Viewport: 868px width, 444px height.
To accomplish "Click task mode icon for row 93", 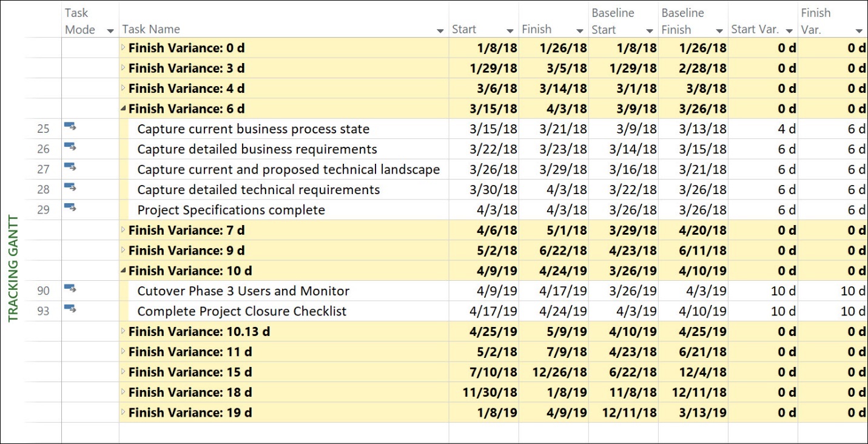I will (x=70, y=309).
